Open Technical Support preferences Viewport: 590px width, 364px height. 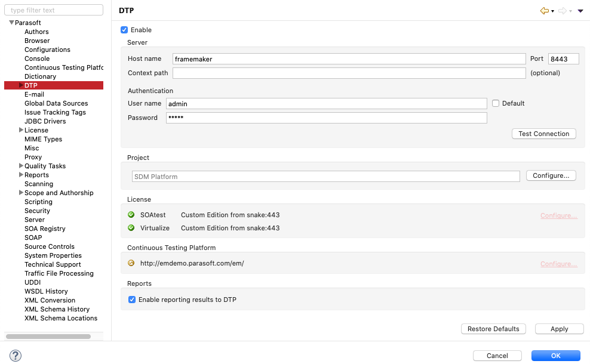click(x=53, y=265)
